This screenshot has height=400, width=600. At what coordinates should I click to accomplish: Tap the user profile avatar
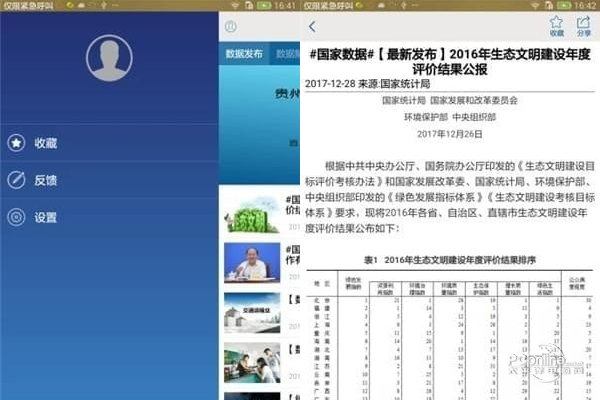109,58
